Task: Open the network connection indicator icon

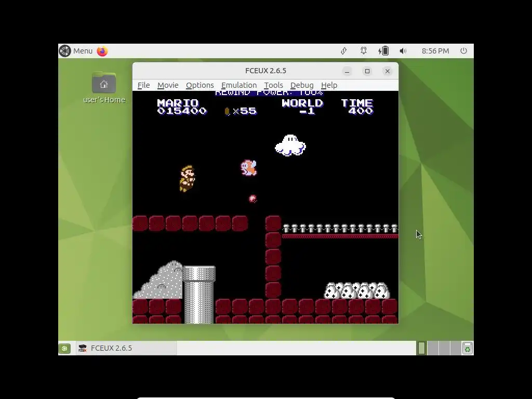Action: [344, 51]
